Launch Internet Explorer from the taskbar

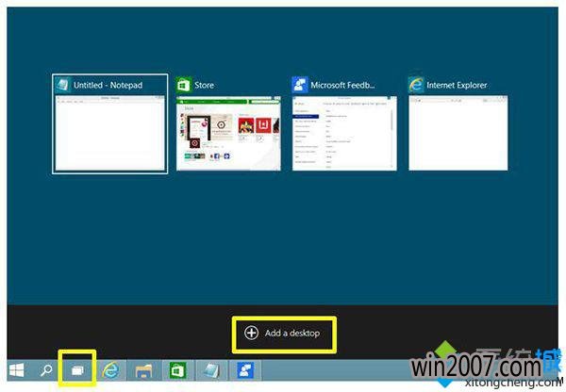coord(111,370)
